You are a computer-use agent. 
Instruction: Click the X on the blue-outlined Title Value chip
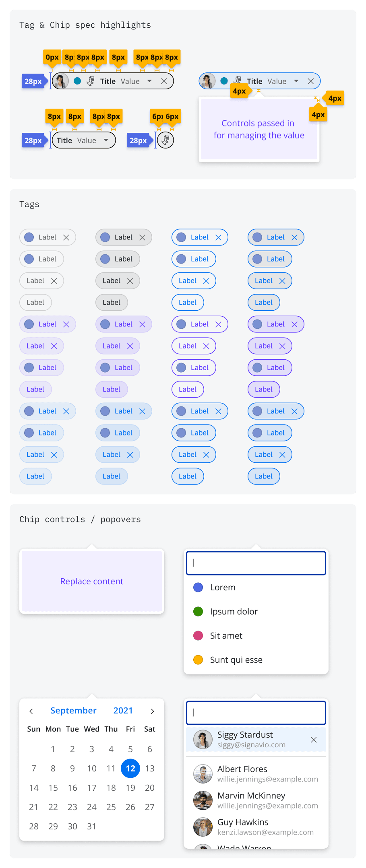[x=311, y=81]
